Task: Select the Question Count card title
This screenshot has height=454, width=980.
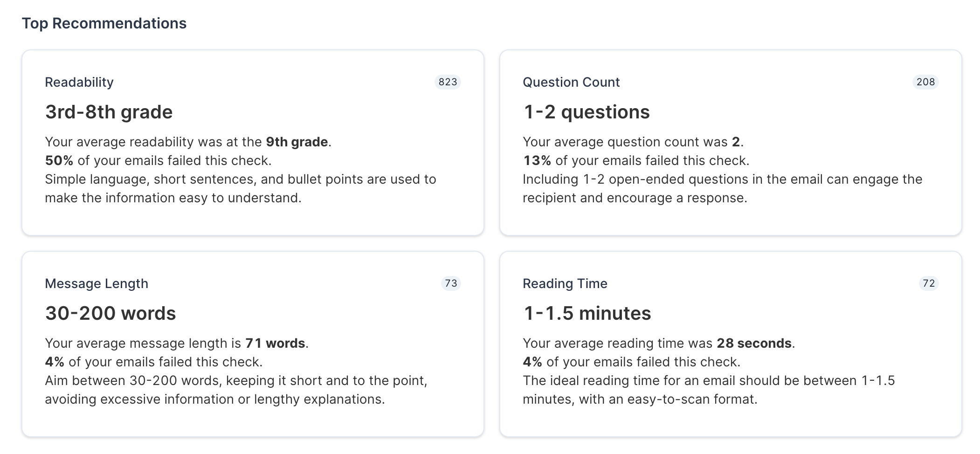Action: (x=571, y=82)
